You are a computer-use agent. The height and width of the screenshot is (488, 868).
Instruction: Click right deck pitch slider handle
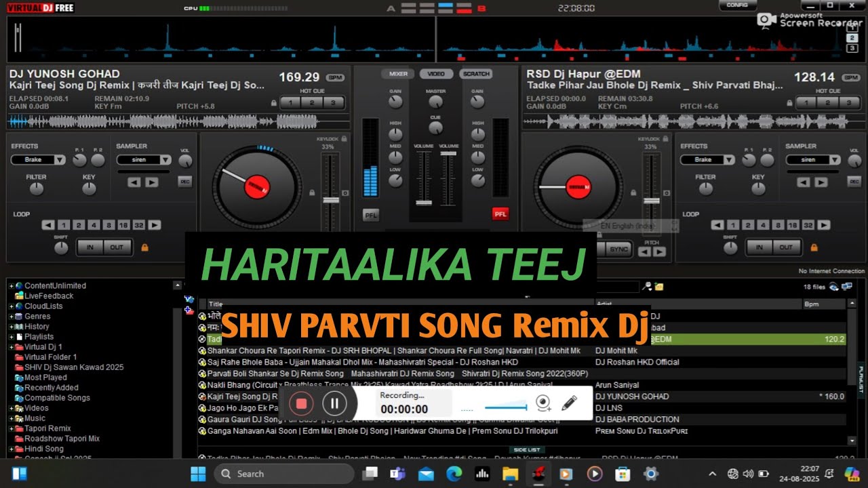[x=652, y=200]
